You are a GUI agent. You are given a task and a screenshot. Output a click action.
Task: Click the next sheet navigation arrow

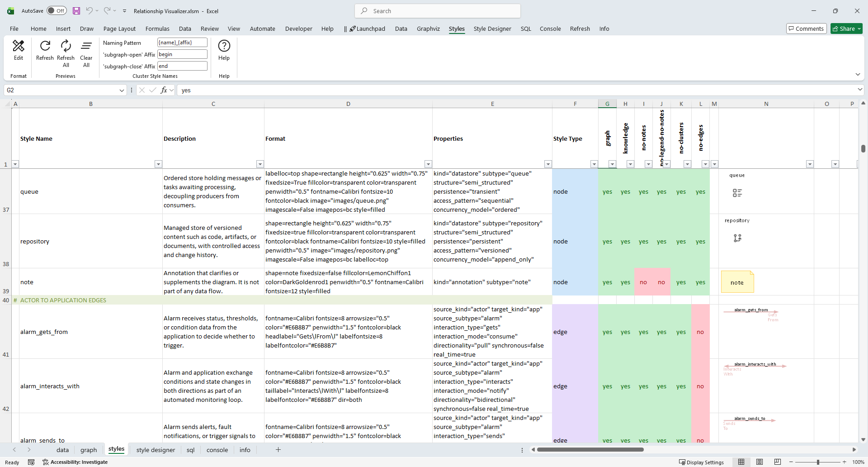click(x=29, y=450)
